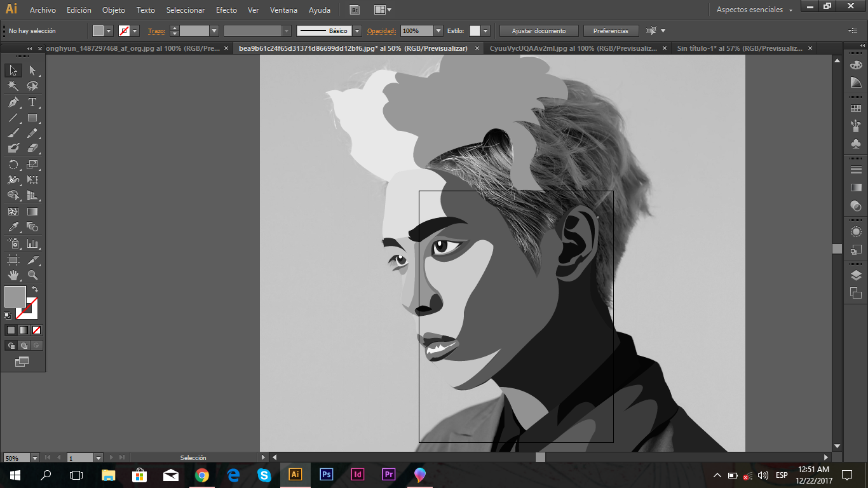Open the Objeto menu

[x=114, y=10]
